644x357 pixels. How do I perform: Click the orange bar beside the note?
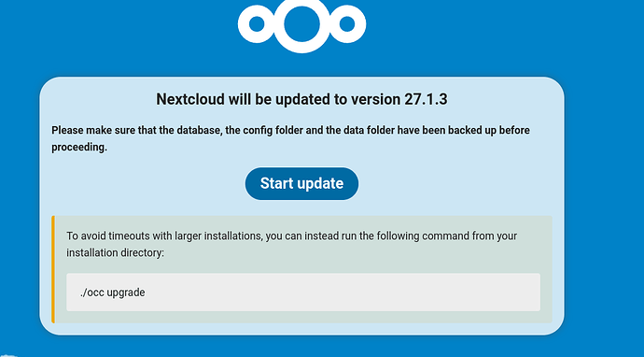point(53,269)
